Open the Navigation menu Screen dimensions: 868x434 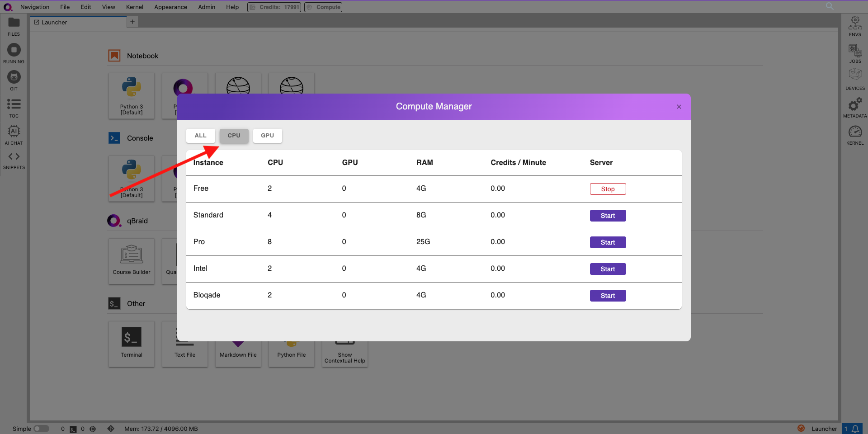(x=35, y=7)
